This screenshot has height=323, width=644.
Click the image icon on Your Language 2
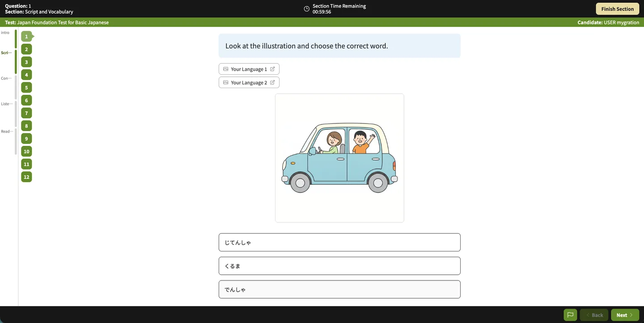[226, 82]
